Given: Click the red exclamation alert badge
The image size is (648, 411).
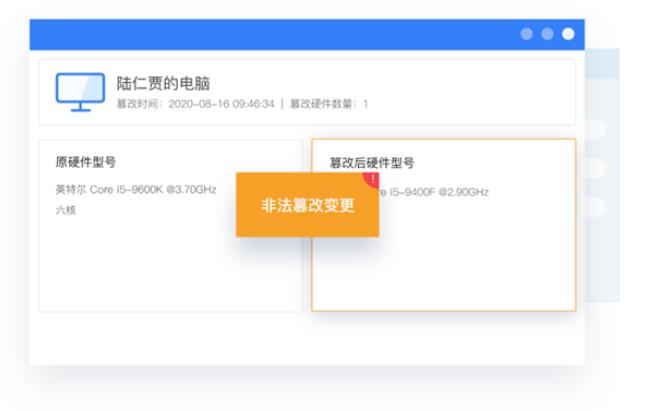Looking at the screenshot, I should 372,180.
